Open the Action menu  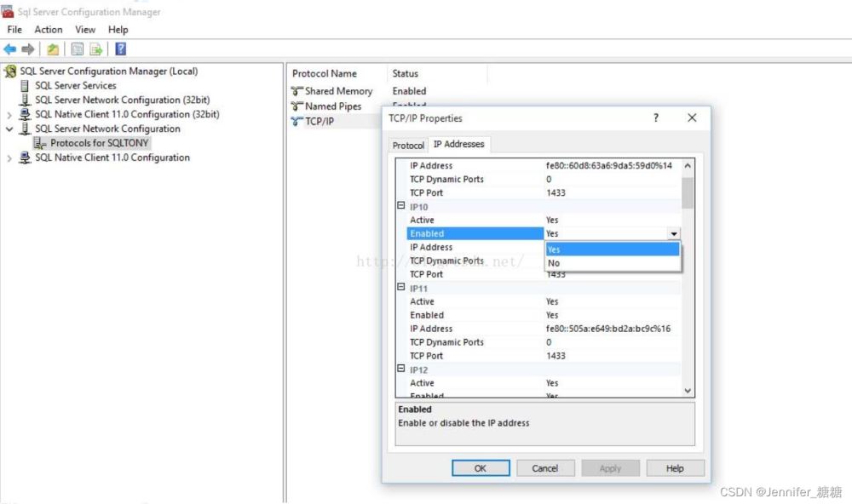(x=49, y=30)
